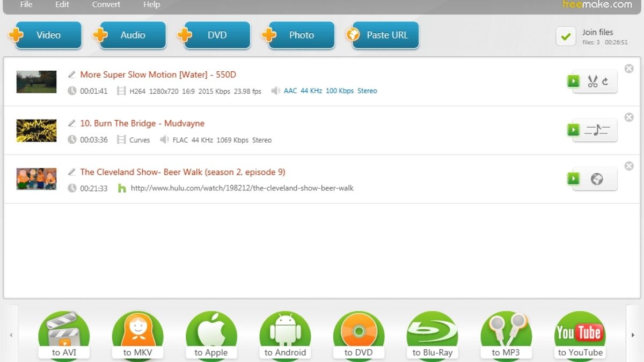Click the 00:21:33 duration text
The width and height of the screenshot is (644, 362).
(x=94, y=189)
